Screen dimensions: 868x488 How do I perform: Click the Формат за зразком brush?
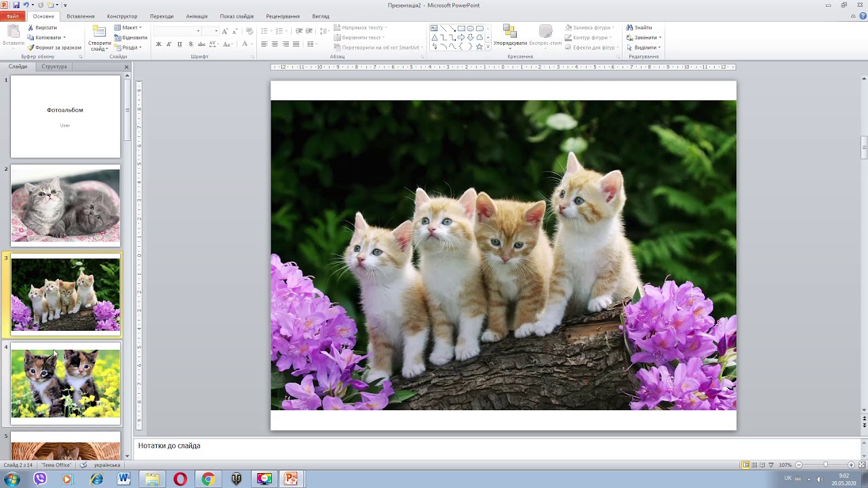31,47
